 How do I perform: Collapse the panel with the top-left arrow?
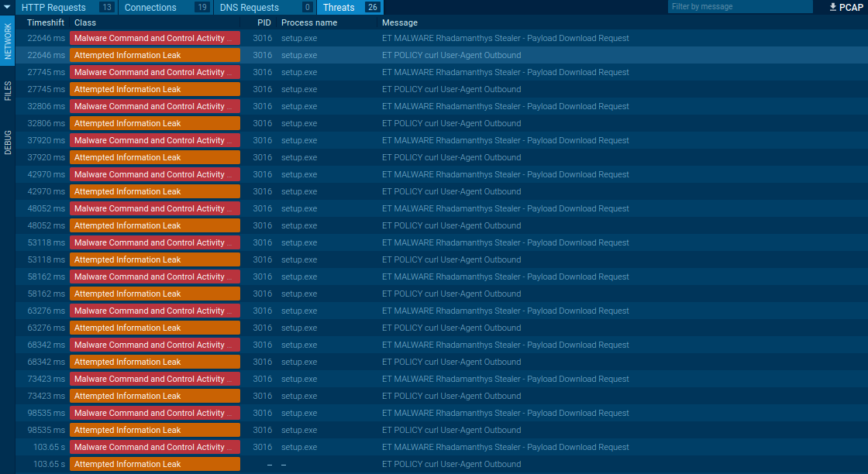[x=7, y=7]
